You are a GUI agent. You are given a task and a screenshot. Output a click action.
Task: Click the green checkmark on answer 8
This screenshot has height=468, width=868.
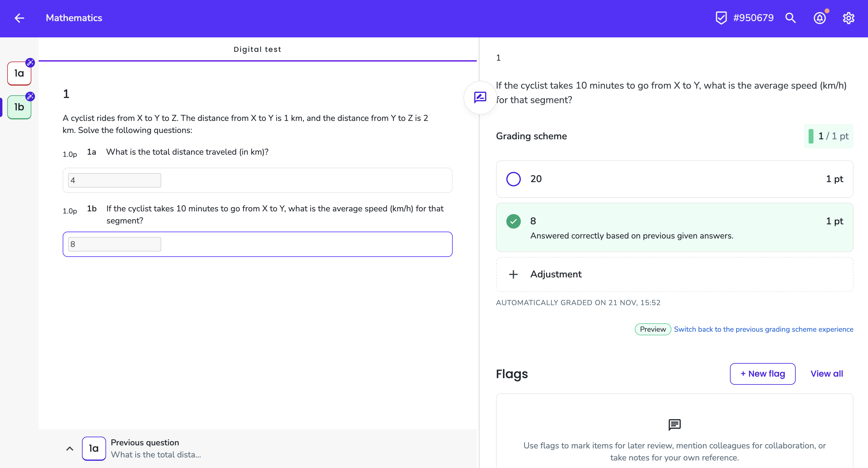(514, 221)
